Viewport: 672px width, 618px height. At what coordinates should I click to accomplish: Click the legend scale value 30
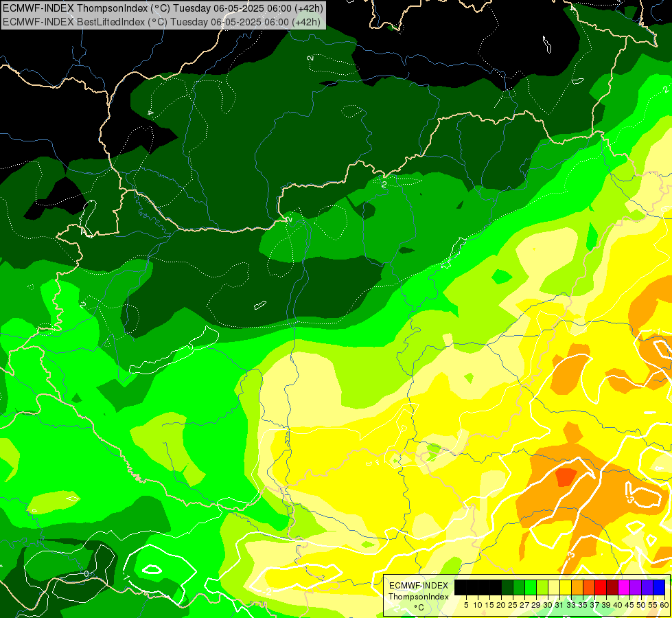548,605
